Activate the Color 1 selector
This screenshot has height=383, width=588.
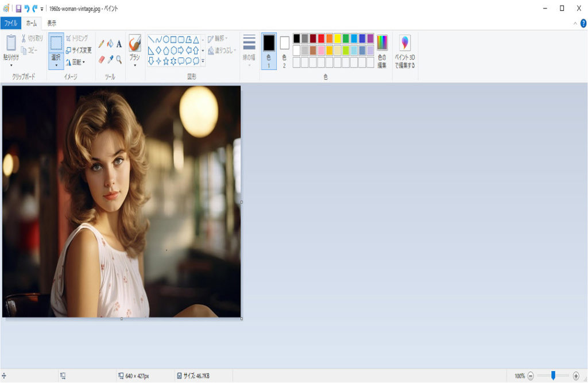[x=268, y=51]
